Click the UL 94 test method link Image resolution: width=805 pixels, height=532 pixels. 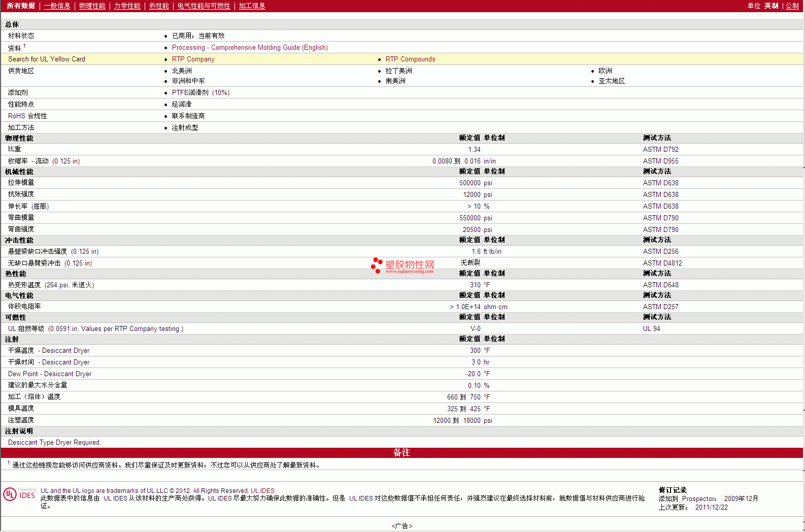(651, 329)
